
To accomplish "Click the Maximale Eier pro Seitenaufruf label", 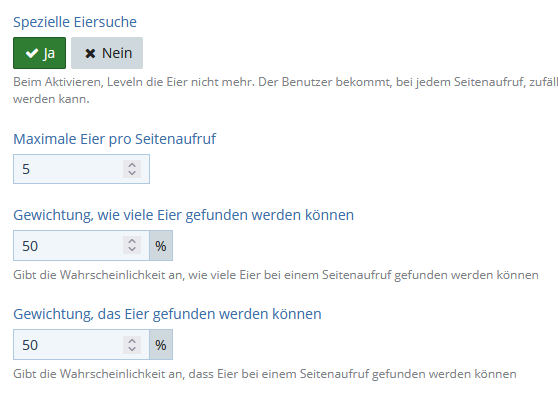I will (115, 139).
